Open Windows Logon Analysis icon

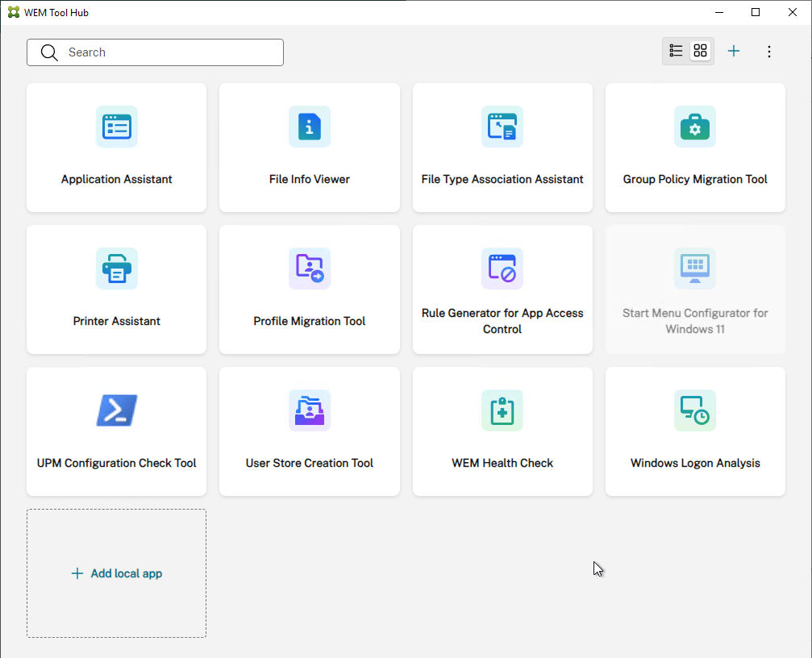pyautogui.click(x=695, y=410)
